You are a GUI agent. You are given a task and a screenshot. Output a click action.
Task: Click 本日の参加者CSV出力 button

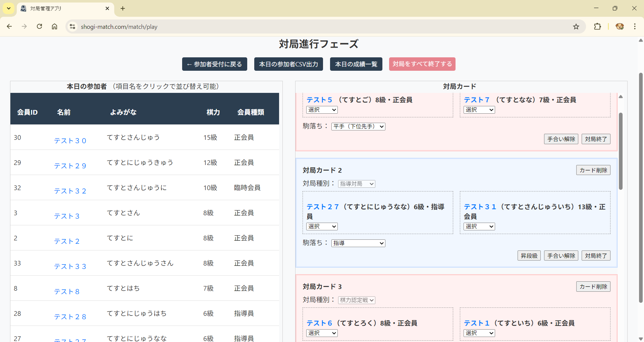[x=288, y=64]
